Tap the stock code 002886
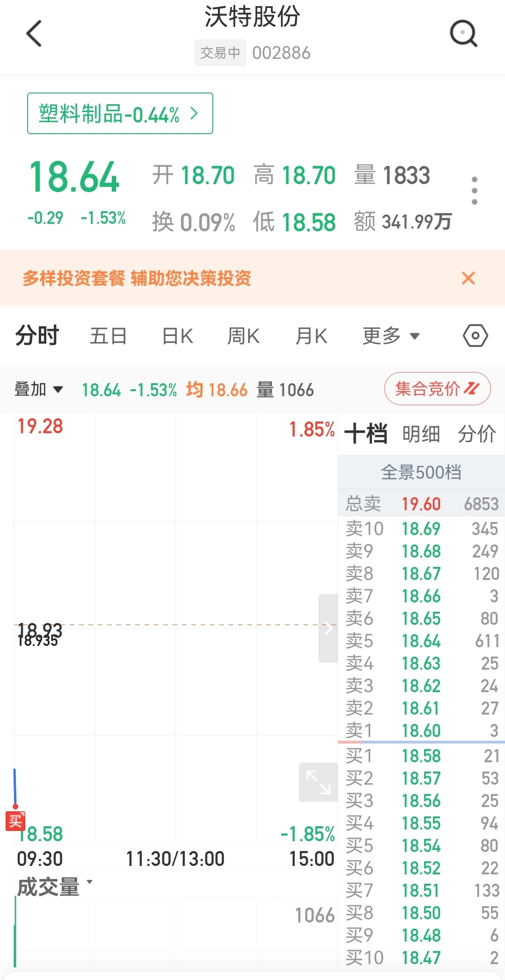Screen dimensions: 505x980 [281, 53]
